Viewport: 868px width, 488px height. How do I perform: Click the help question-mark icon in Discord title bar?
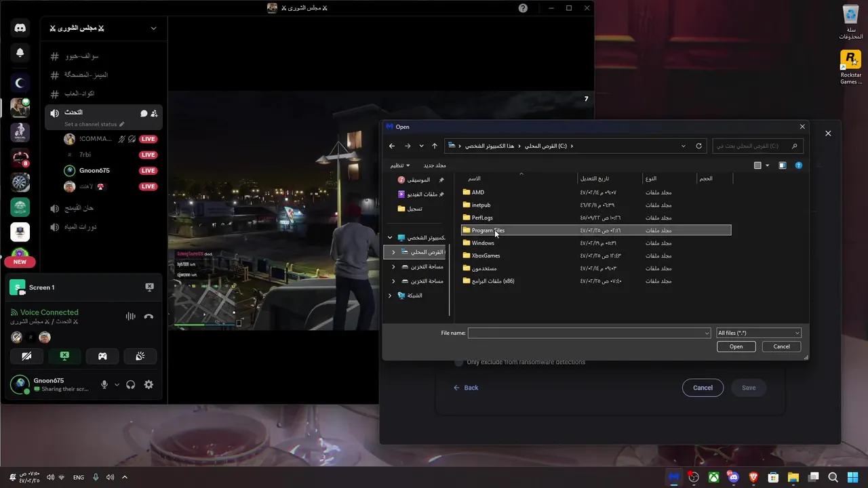pos(523,8)
